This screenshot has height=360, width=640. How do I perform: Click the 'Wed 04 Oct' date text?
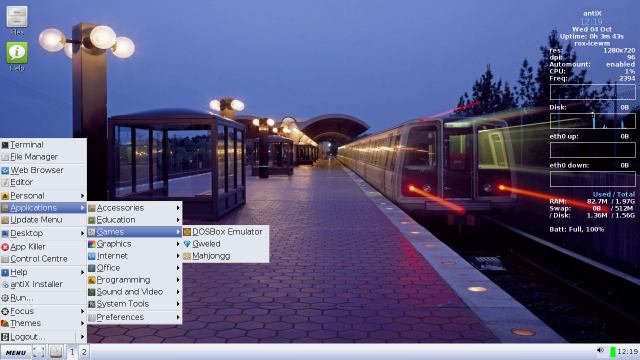[591, 29]
